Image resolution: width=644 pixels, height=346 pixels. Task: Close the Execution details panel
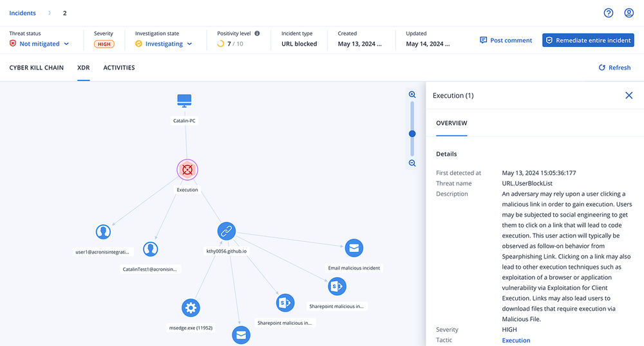[x=629, y=95]
